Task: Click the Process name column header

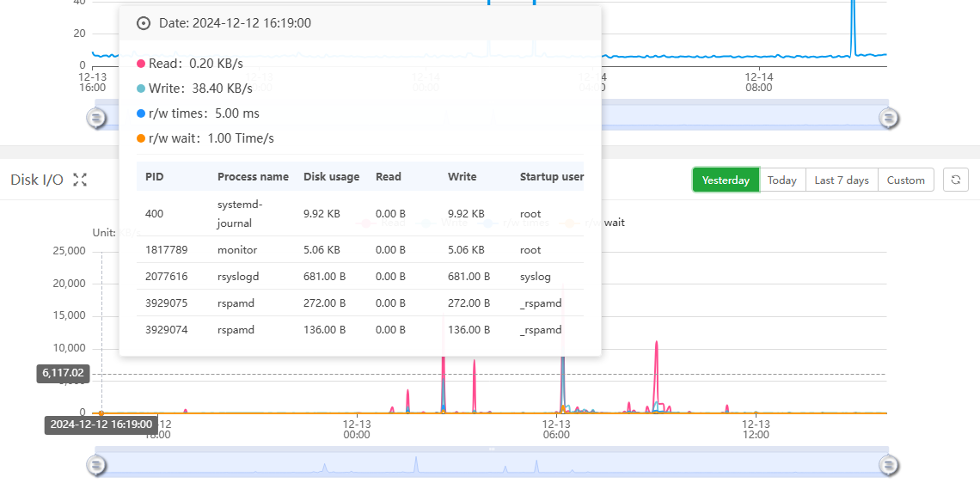Action: [253, 176]
